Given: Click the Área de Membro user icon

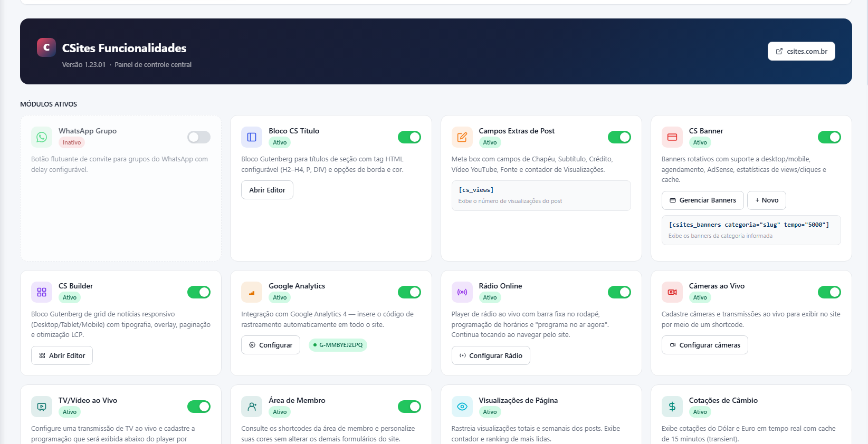Looking at the screenshot, I should tap(252, 407).
